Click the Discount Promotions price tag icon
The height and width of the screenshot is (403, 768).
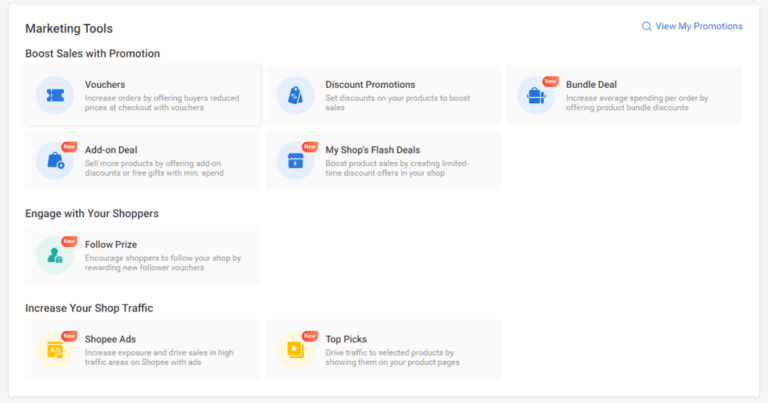click(x=295, y=95)
